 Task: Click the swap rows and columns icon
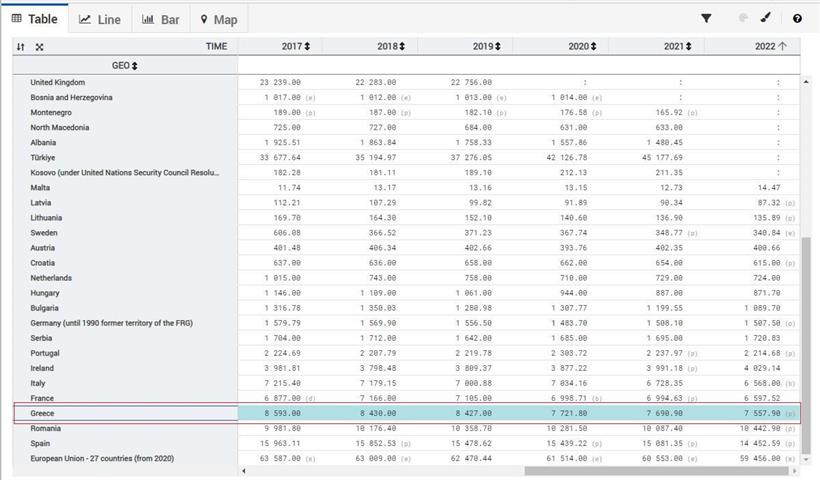[21, 47]
